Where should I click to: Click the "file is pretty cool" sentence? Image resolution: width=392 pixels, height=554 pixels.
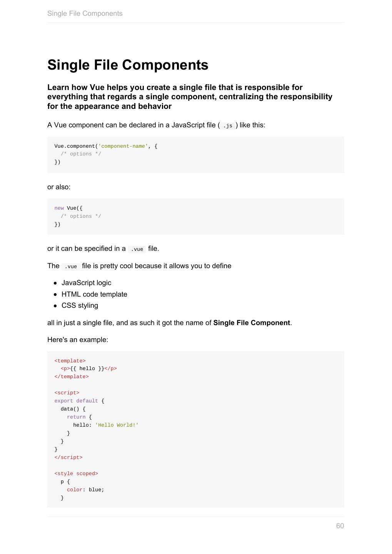tap(156, 266)
